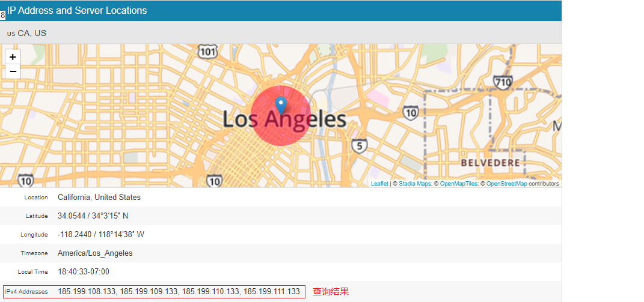This screenshot has width=644, height=302.
Task: Visit the OpenStreetMap contributors link
Action: tap(506, 184)
